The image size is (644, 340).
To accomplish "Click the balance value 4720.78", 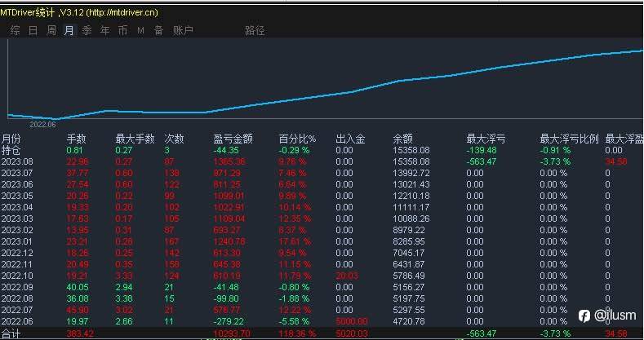I will point(409,321).
